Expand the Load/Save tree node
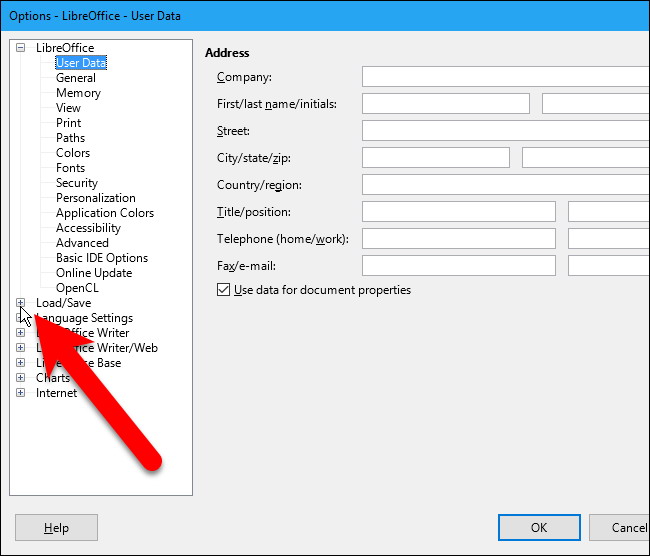The width and height of the screenshot is (650, 556). [x=21, y=303]
